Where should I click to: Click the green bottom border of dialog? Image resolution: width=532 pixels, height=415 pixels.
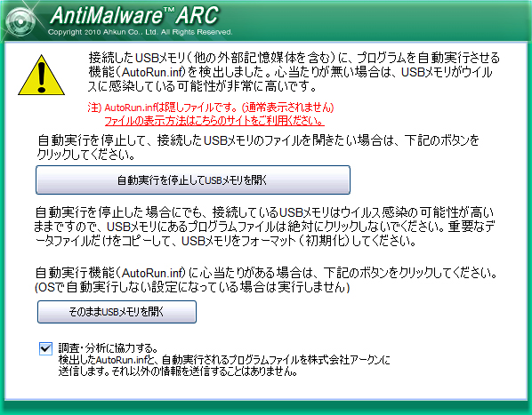pos(266,408)
